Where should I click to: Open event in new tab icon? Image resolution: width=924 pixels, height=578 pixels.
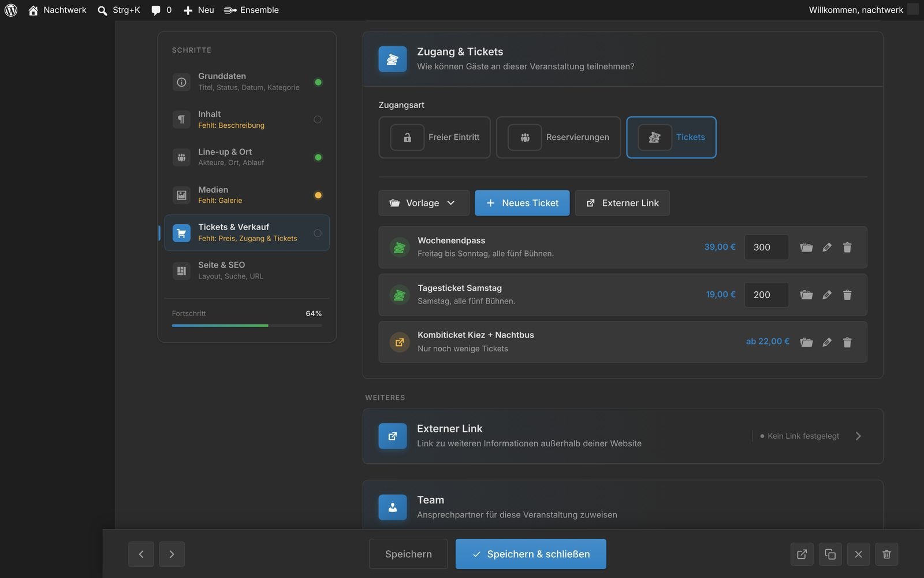[802, 554]
